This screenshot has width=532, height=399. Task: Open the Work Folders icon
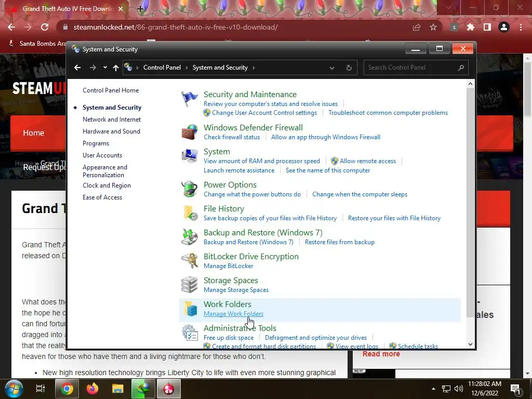point(190,309)
